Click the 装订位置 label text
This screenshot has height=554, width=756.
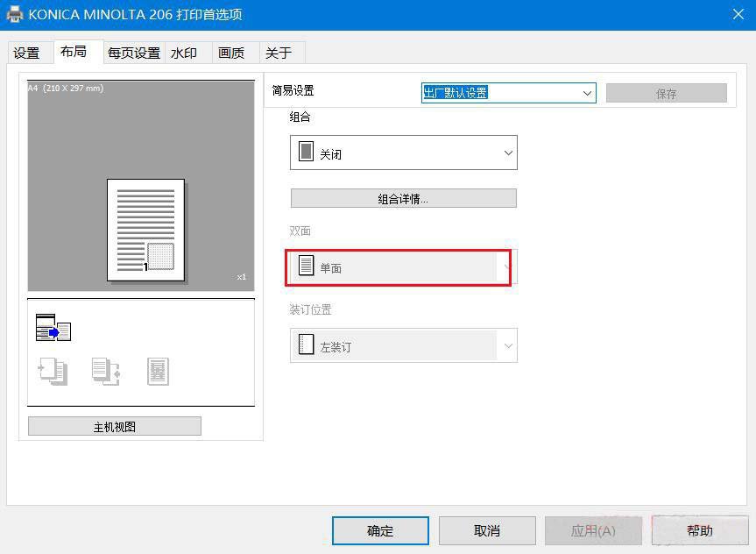coord(310,309)
